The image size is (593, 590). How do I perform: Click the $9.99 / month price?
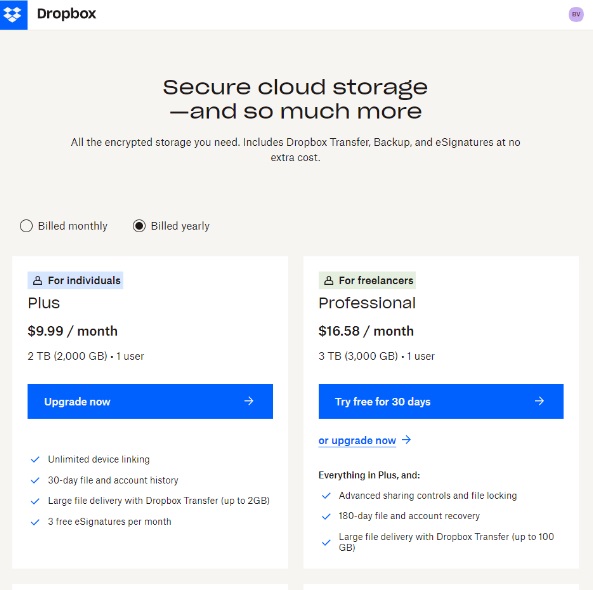(73, 331)
